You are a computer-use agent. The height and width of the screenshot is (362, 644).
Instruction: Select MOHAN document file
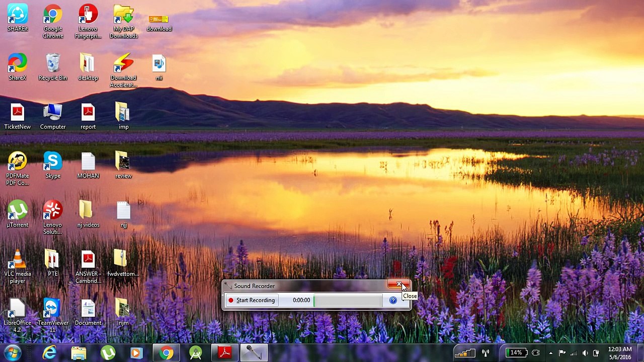(88, 165)
